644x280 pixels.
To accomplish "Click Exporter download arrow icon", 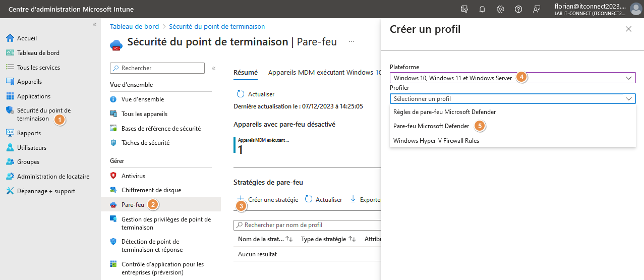I will [x=353, y=199].
